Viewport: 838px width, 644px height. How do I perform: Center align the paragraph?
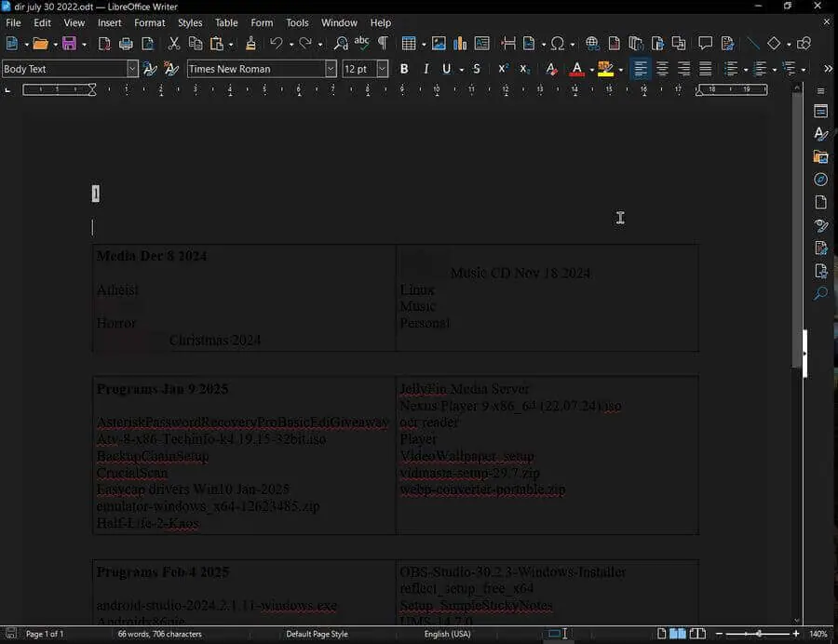662,69
